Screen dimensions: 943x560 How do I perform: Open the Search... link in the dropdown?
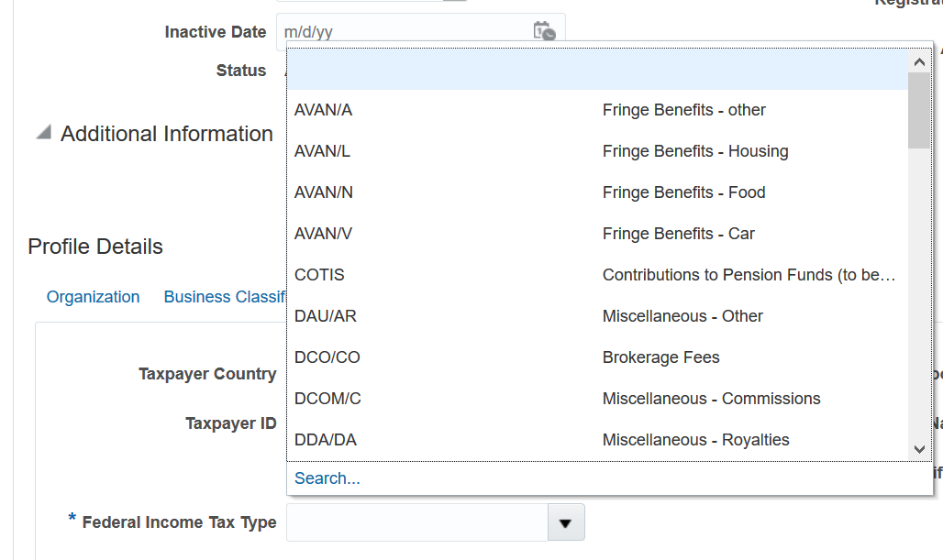pyautogui.click(x=327, y=478)
